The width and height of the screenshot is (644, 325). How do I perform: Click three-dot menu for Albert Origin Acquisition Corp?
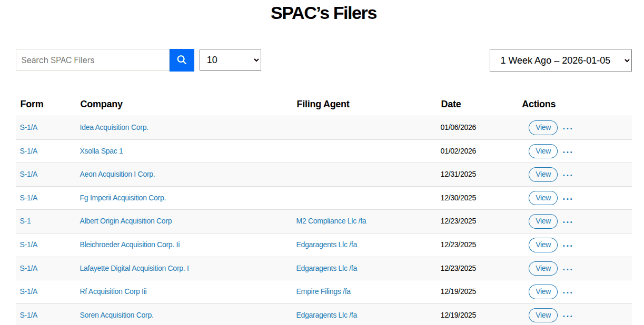pos(567,222)
